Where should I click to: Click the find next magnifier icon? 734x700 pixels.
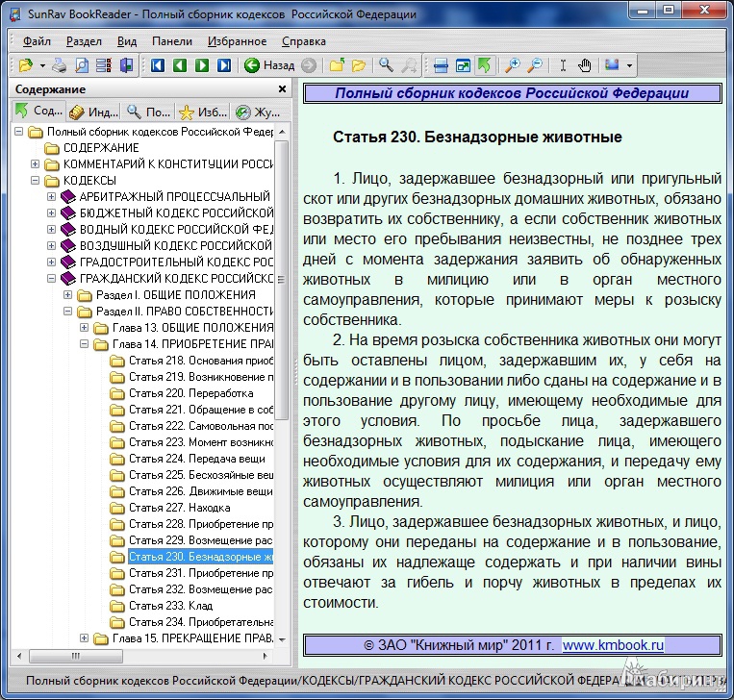(x=409, y=65)
